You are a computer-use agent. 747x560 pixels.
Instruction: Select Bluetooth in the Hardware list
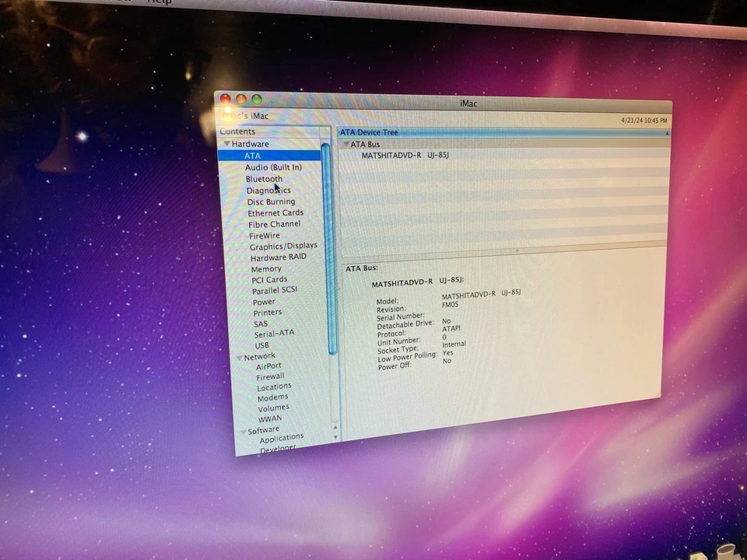click(263, 179)
